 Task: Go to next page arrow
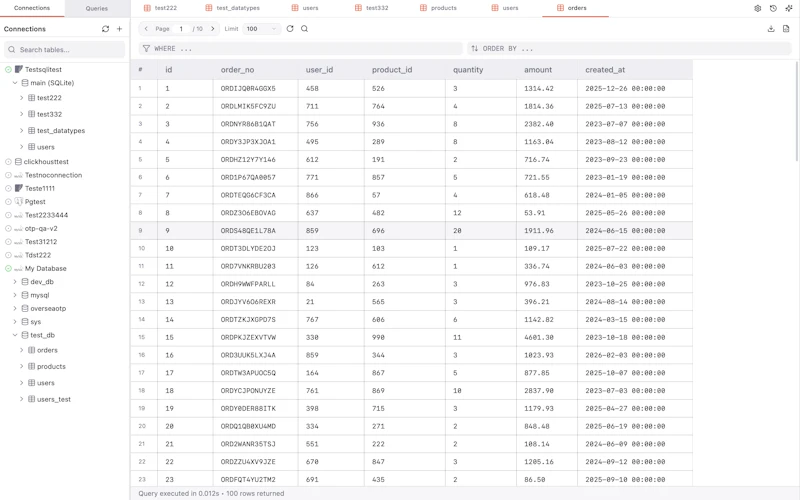[213, 29]
